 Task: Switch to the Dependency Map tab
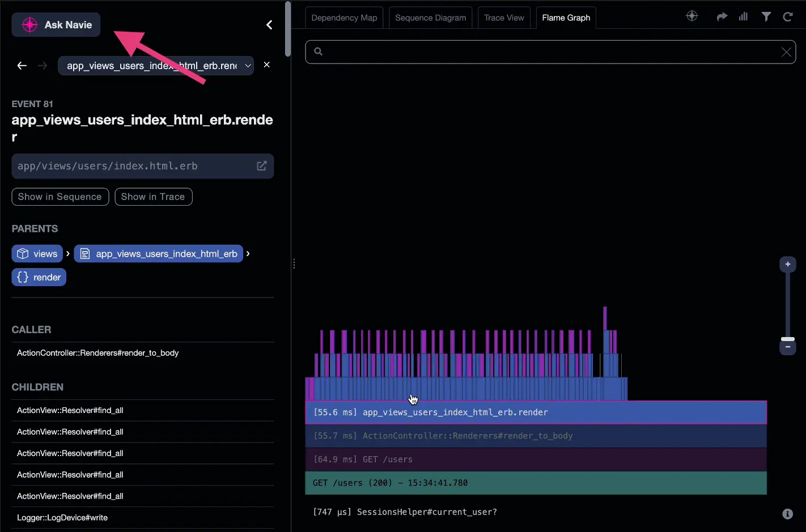345,18
